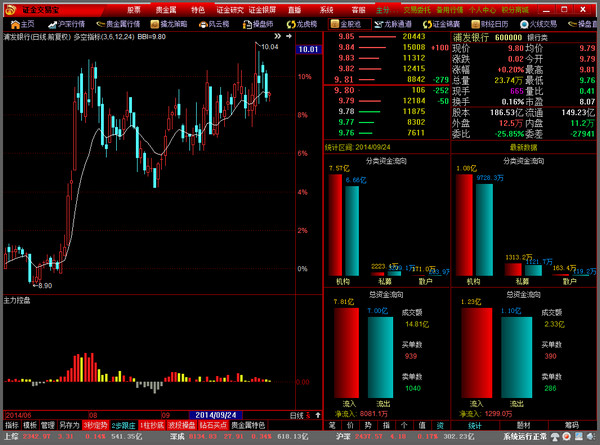Image resolution: width=600 pixels, height=445 pixels.
Task: Switch to the 1柱抄底 indicator tab
Action: [x=152, y=425]
